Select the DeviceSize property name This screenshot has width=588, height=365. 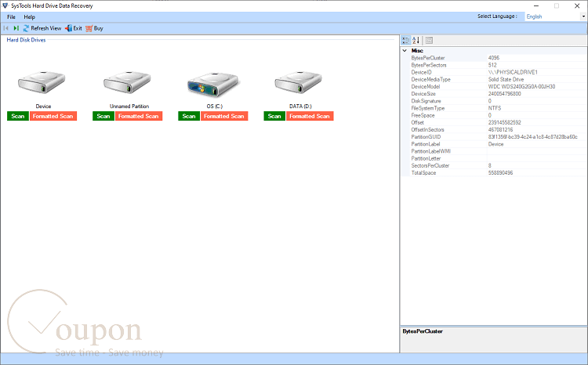(423, 94)
